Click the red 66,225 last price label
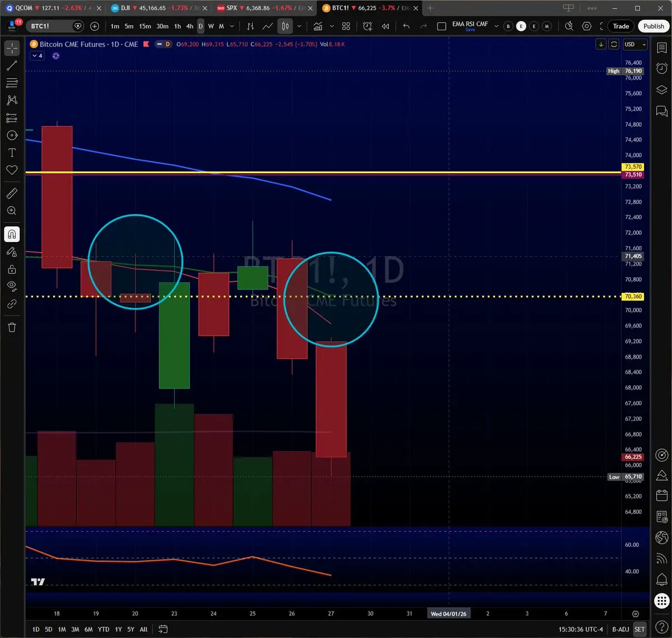 (x=633, y=457)
